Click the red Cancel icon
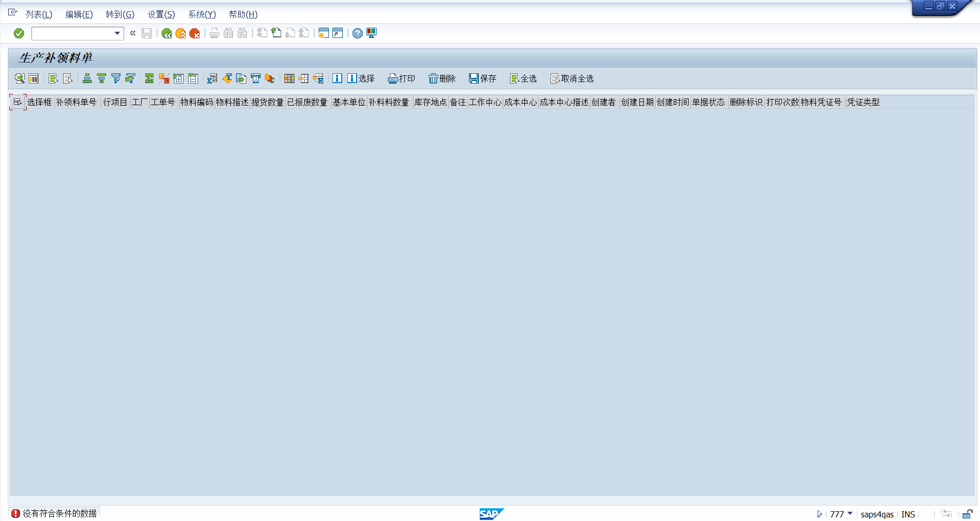Image resolution: width=980 pixels, height=521 pixels. point(194,33)
